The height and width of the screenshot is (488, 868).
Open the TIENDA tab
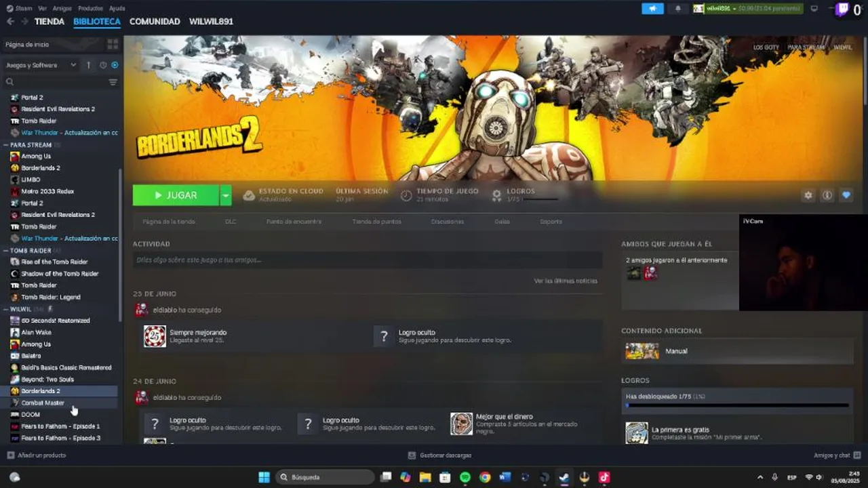coord(50,22)
